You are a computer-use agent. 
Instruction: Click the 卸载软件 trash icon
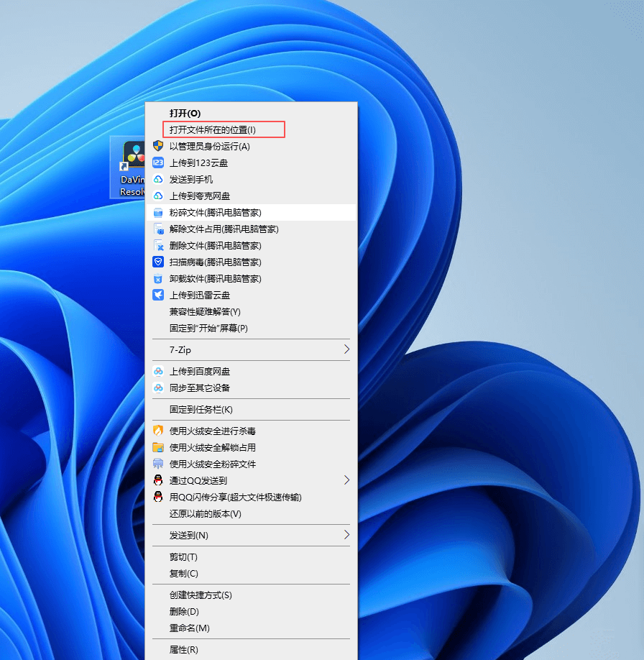pyautogui.click(x=157, y=278)
